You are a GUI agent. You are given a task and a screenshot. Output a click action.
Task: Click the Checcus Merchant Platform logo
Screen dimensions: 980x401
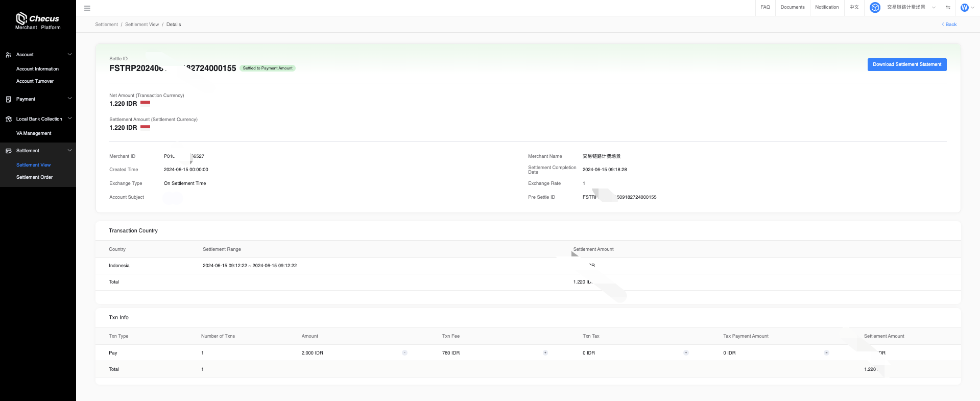coord(38,21)
